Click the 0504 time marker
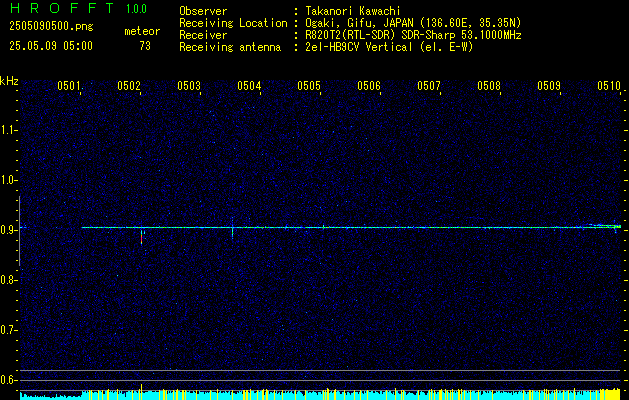This screenshot has width=629, height=400. click(249, 85)
